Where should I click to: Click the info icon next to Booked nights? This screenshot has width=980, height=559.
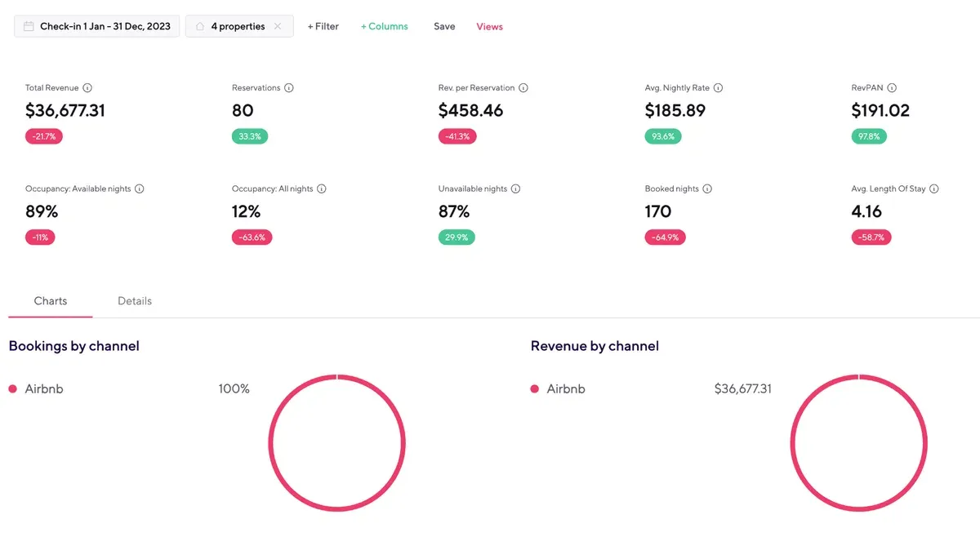point(707,189)
